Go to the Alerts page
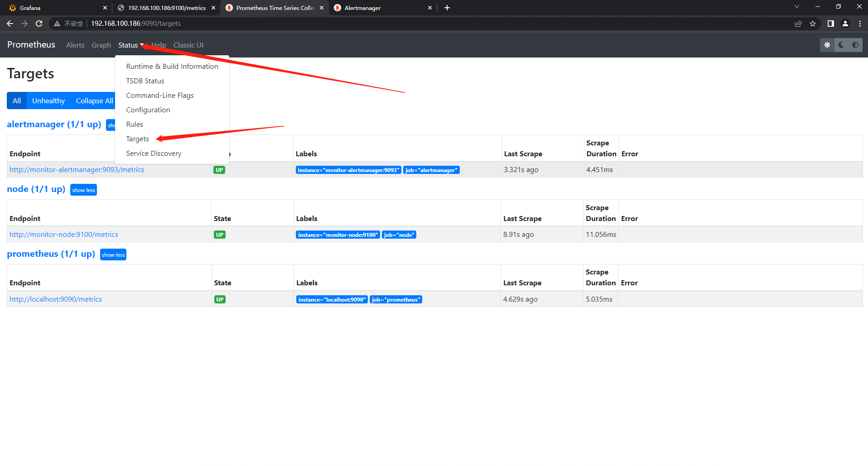Image resolution: width=868 pixels, height=466 pixels. [75, 45]
